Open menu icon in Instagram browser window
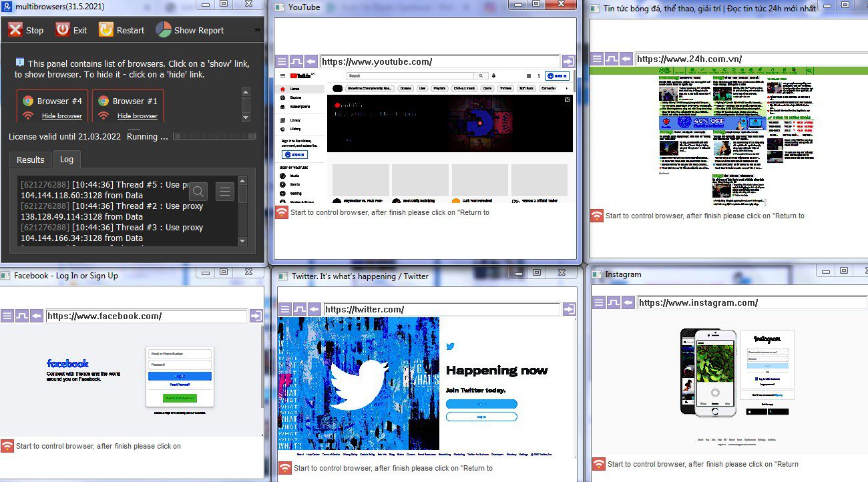 pyautogui.click(x=598, y=302)
